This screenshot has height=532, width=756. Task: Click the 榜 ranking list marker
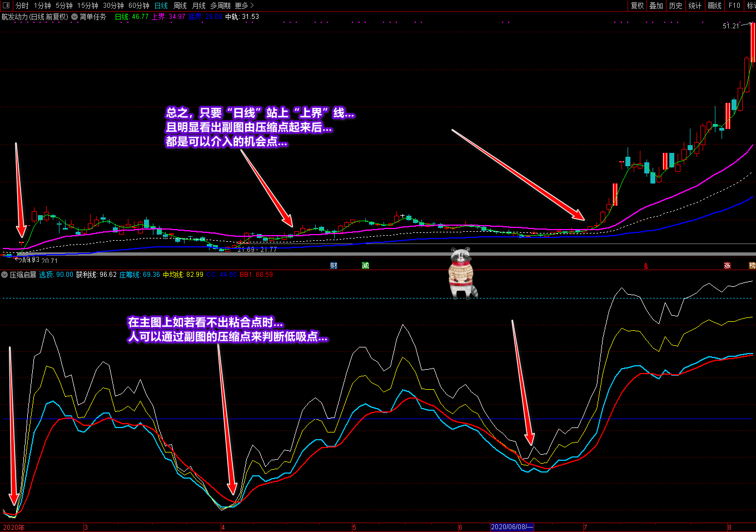(752, 266)
